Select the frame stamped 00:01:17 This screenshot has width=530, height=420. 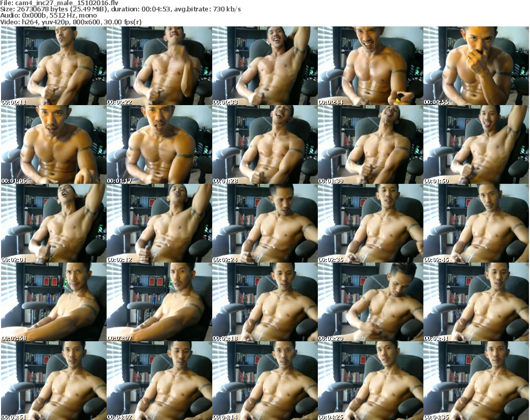pos(159,144)
